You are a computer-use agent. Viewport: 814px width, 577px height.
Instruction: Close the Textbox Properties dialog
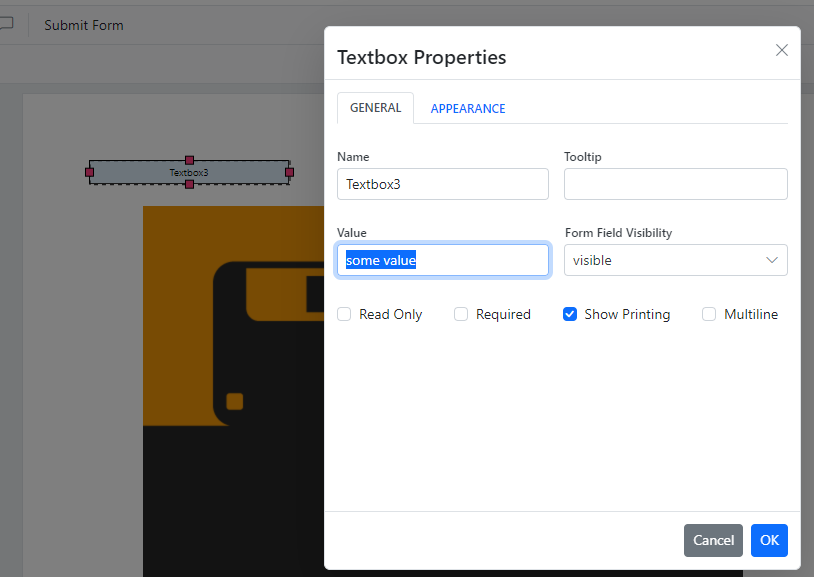[782, 50]
